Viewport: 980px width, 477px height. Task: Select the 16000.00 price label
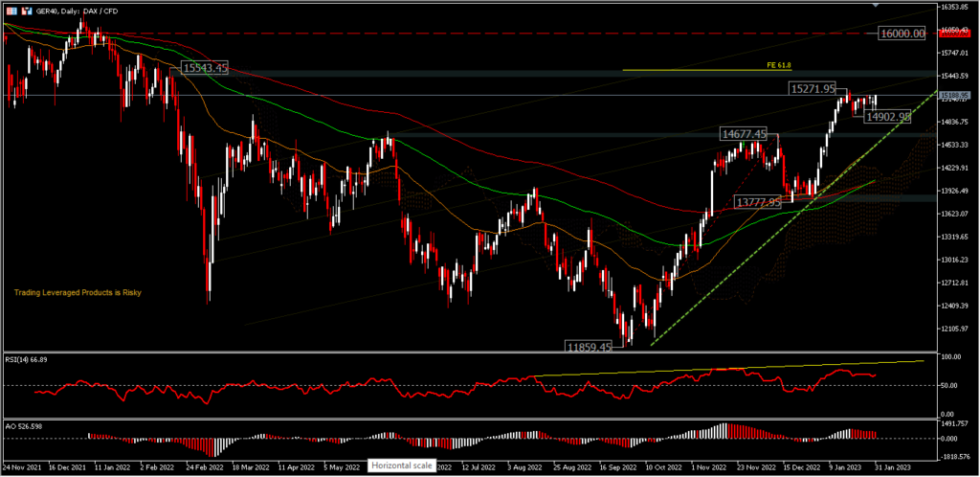pyautogui.click(x=902, y=34)
